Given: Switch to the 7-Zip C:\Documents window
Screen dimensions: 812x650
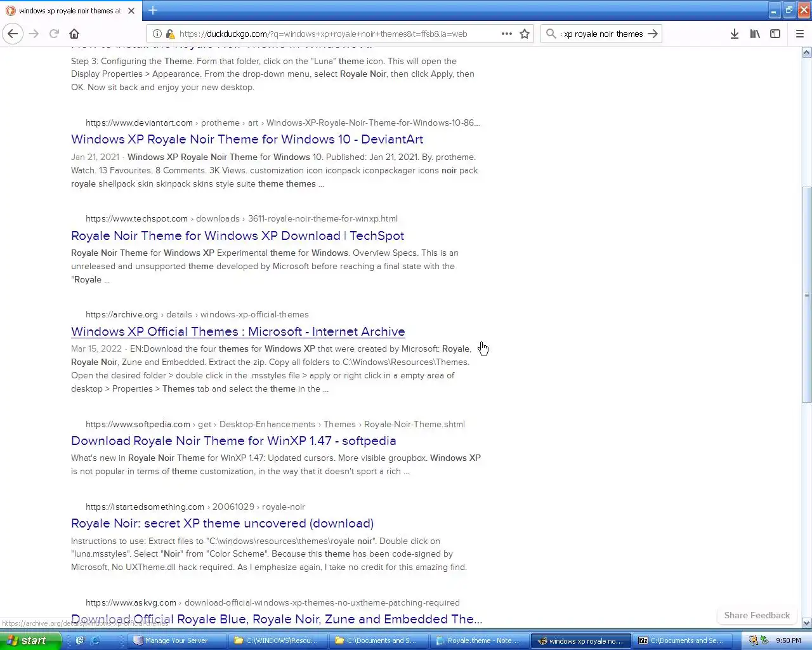Looking at the screenshot, I should coord(682,640).
